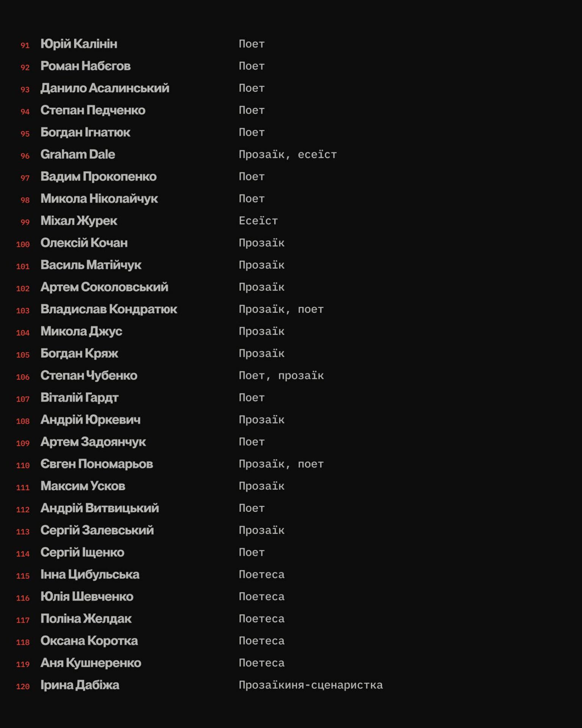Viewport: 582px width, 728px height.
Task: Click the row number 91
Action: (25, 45)
